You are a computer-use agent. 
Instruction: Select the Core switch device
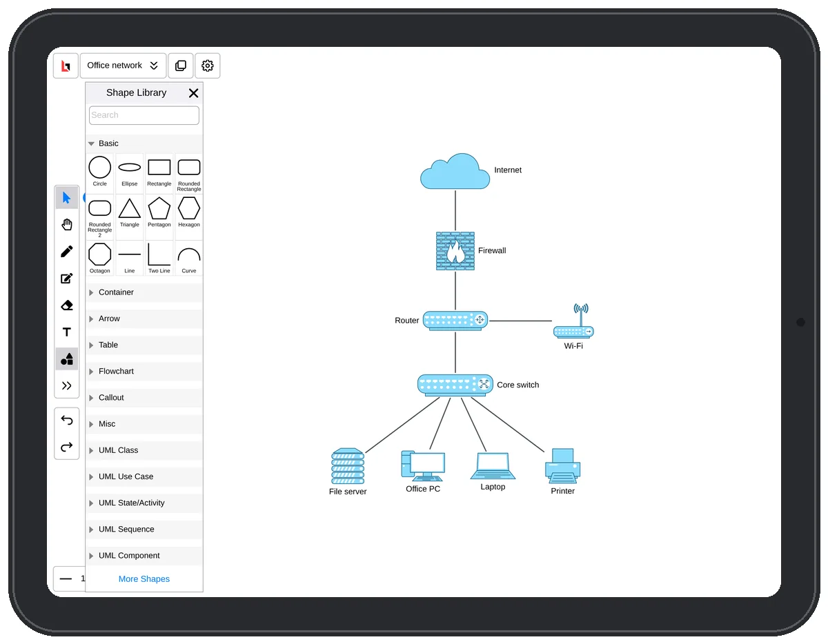[x=455, y=385]
